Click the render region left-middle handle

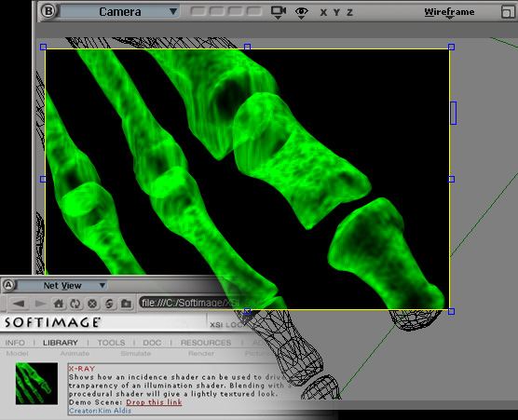click(43, 180)
